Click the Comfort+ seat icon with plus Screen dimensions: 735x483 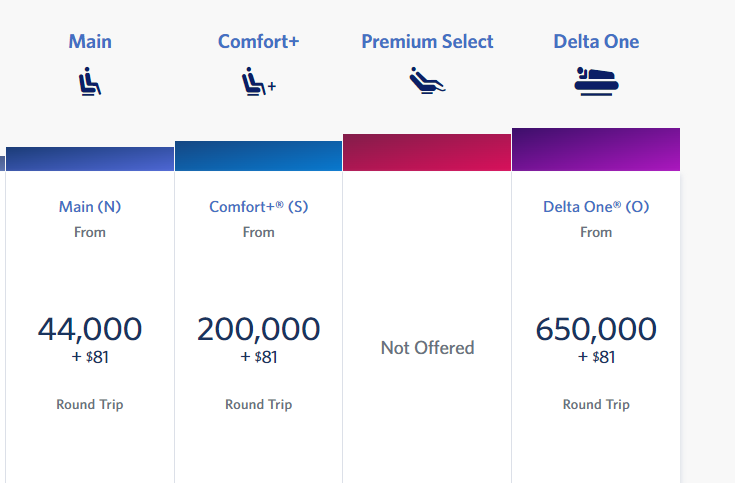259,82
